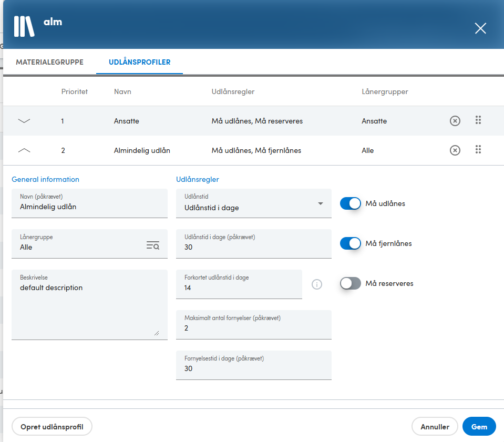The height and width of the screenshot is (442, 504).
Task: Remove the Almindelig udlån profile row
Action: (455, 150)
